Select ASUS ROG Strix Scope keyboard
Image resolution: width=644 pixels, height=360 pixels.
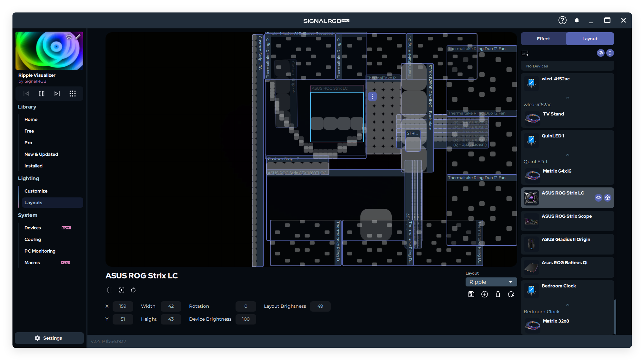coord(568,221)
